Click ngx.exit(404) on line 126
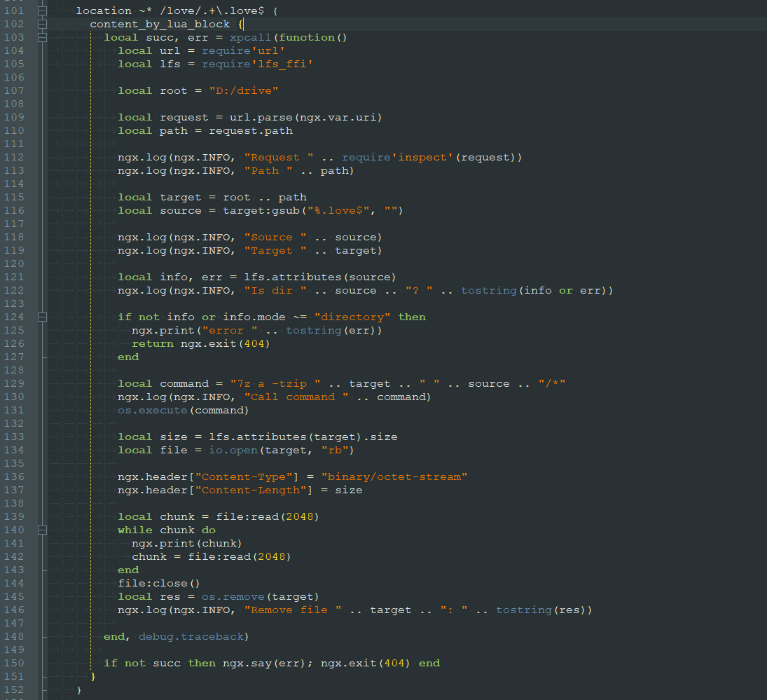Screen dimensions: 767x700 click(x=226, y=344)
